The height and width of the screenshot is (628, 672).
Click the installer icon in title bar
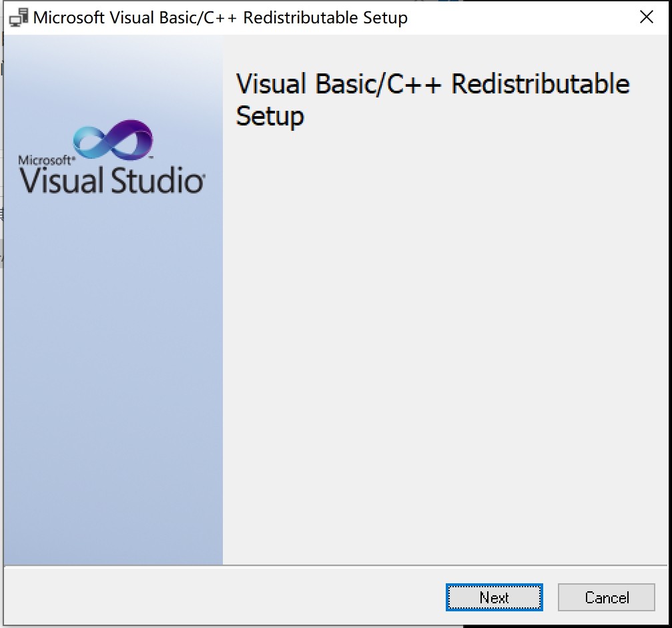click(x=19, y=17)
